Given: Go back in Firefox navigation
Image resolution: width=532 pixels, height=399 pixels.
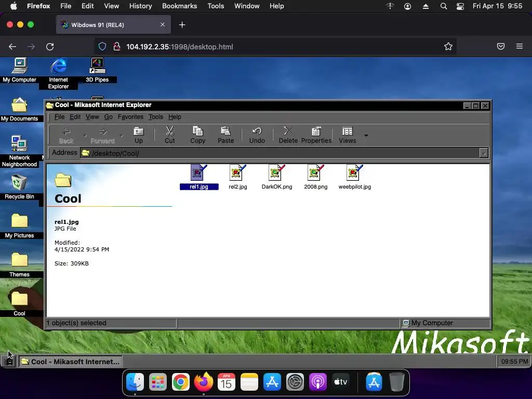Looking at the screenshot, I should pos(12,46).
